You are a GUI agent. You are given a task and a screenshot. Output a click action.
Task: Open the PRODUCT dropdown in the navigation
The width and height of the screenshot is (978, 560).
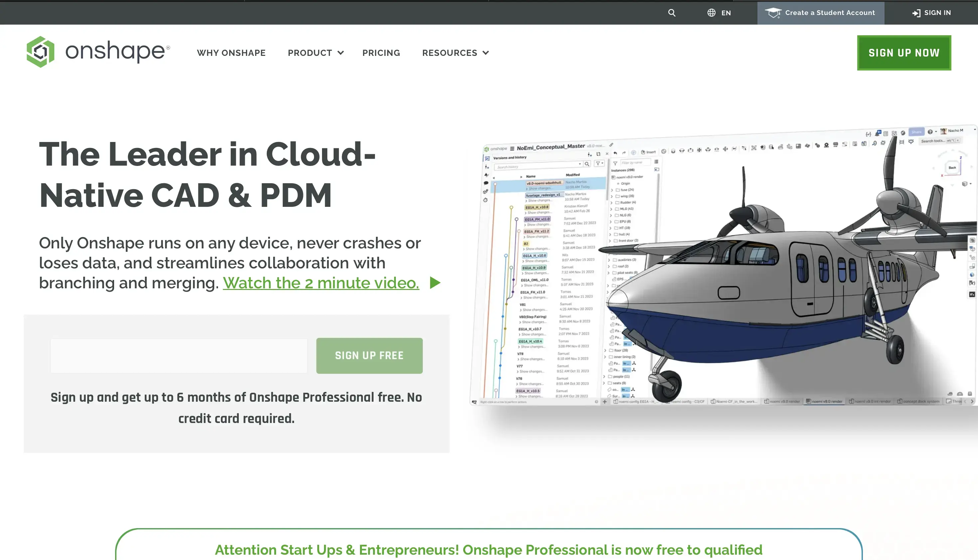pos(310,53)
